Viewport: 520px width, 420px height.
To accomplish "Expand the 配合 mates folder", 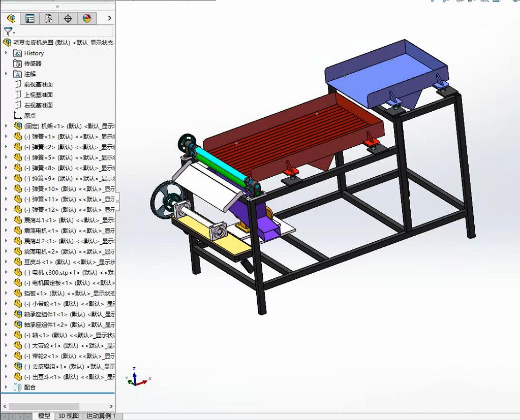I will [x=6, y=387].
